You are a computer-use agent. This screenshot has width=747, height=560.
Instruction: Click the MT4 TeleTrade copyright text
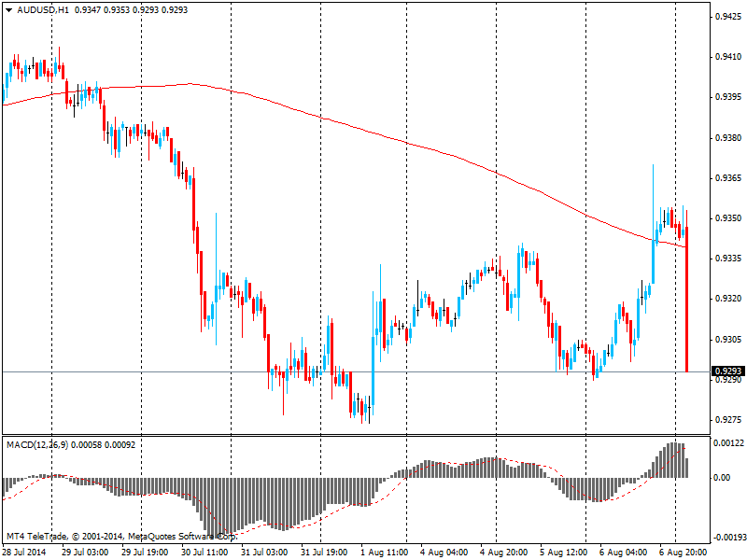[121, 537]
